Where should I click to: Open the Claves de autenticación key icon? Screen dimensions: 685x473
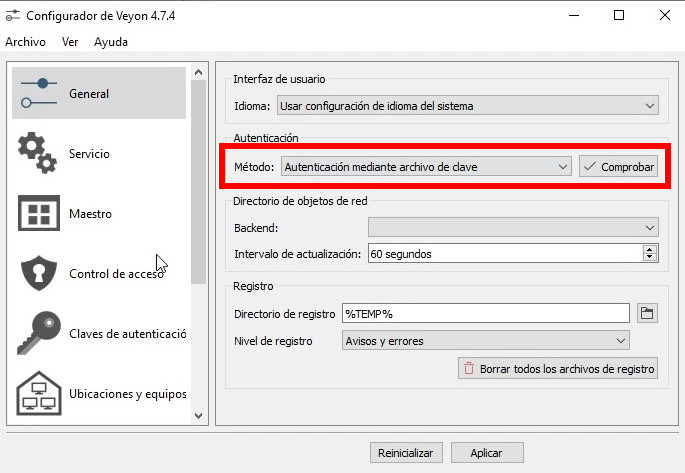pos(39,333)
